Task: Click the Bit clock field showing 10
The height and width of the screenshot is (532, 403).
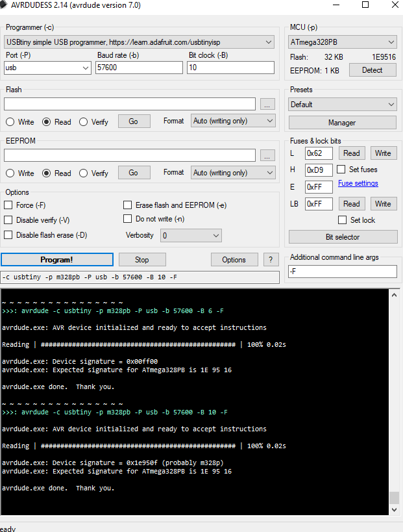Action: pos(230,68)
